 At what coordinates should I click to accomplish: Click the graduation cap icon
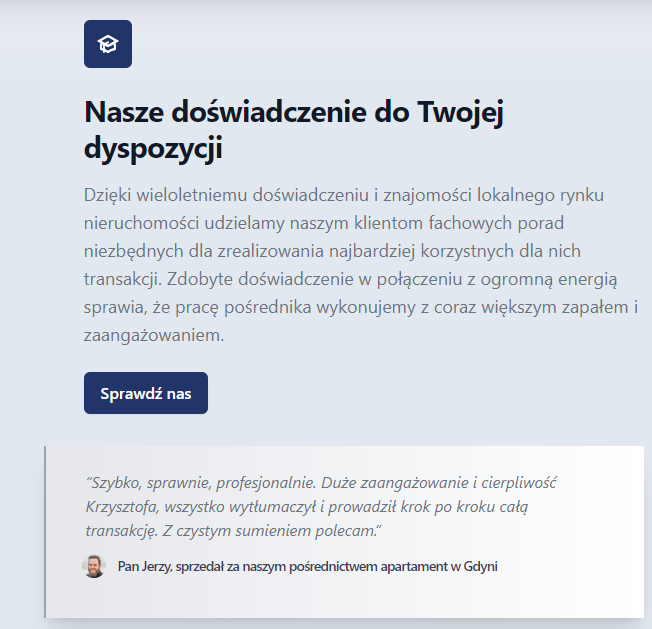click(x=107, y=44)
